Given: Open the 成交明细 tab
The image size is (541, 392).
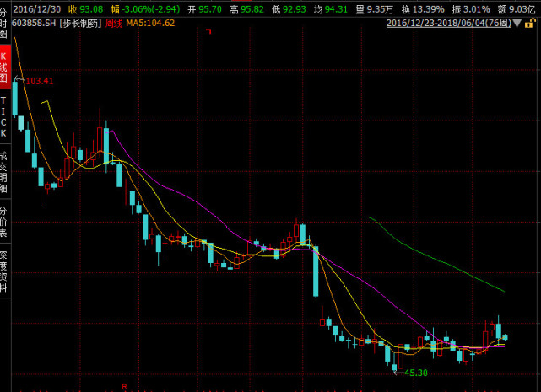Looking at the screenshot, I should coord(3,171).
